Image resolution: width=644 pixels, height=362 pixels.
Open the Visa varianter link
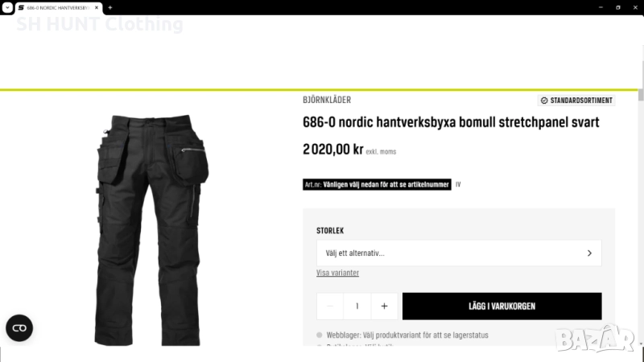pyautogui.click(x=337, y=273)
